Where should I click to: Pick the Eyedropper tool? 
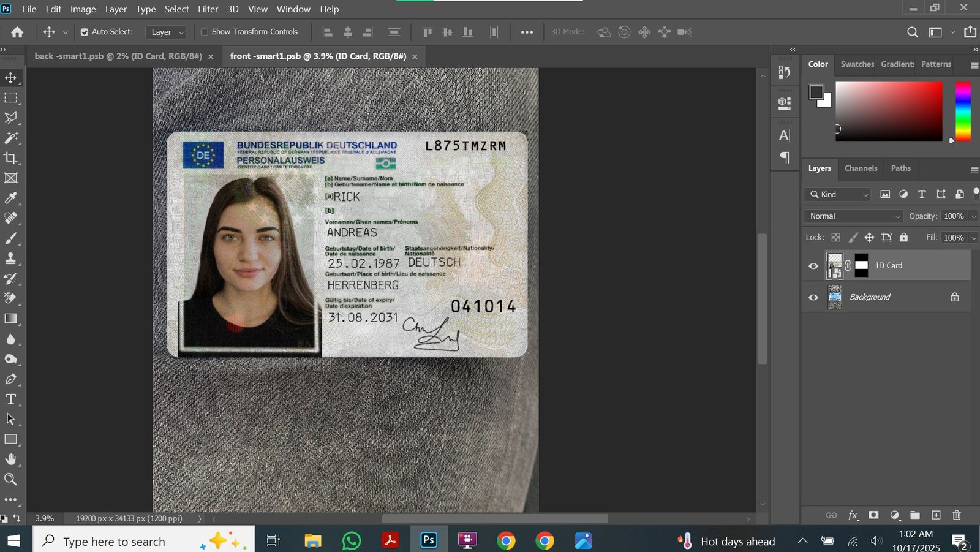(x=10, y=198)
